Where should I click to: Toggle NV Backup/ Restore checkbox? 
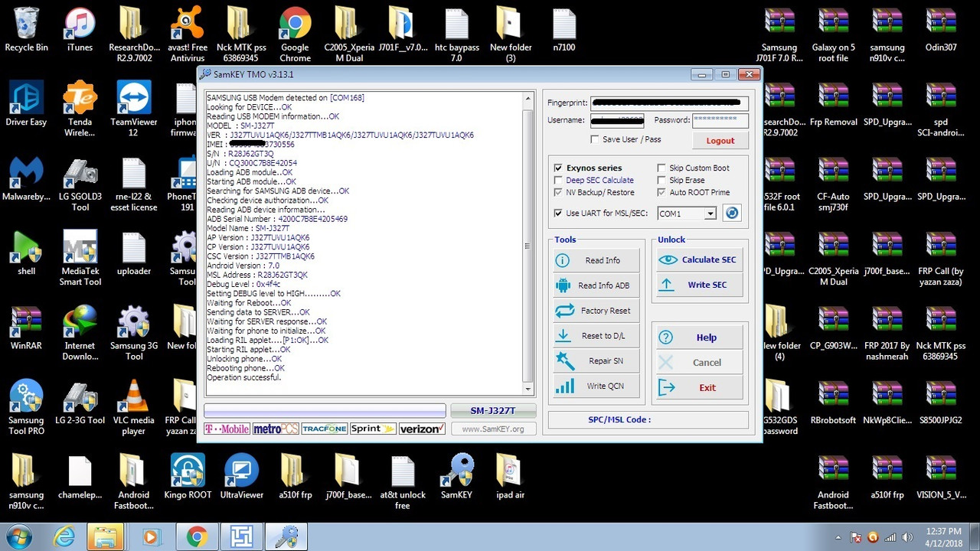click(x=559, y=192)
